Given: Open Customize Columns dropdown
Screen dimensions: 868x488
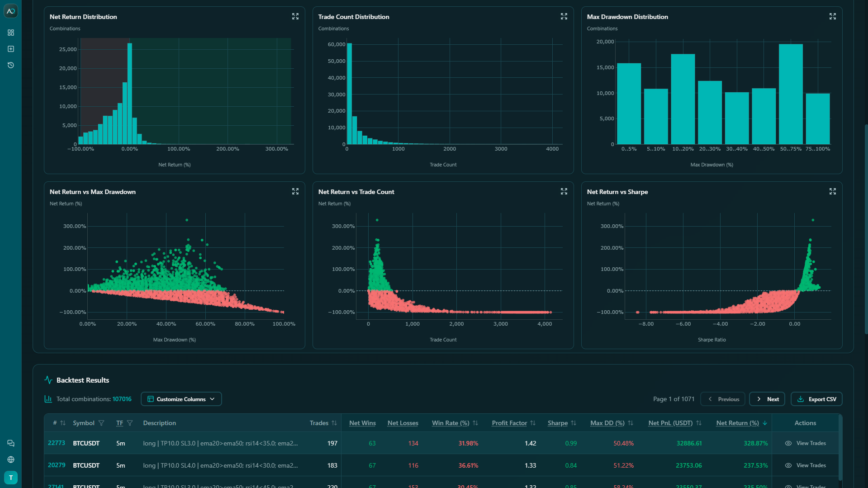Looking at the screenshot, I should pyautogui.click(x=181, y=399).
